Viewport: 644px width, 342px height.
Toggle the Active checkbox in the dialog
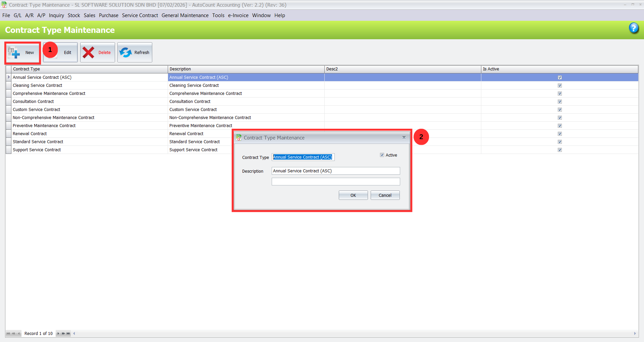pos(382,155)
